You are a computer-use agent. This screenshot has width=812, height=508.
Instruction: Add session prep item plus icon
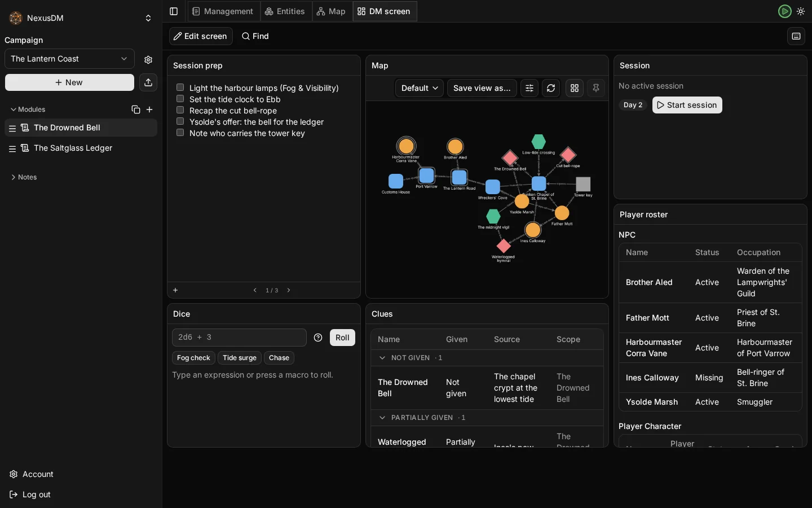click(175, 290)
